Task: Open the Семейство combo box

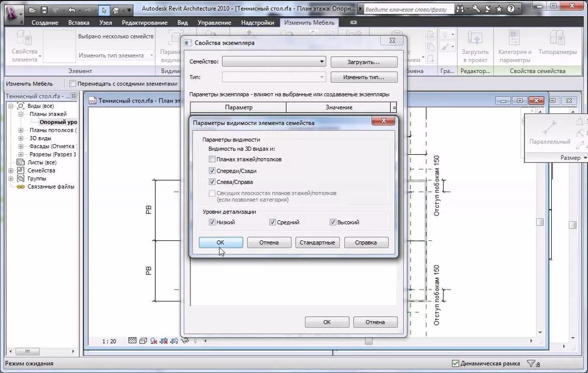Action: coord(274,62)
